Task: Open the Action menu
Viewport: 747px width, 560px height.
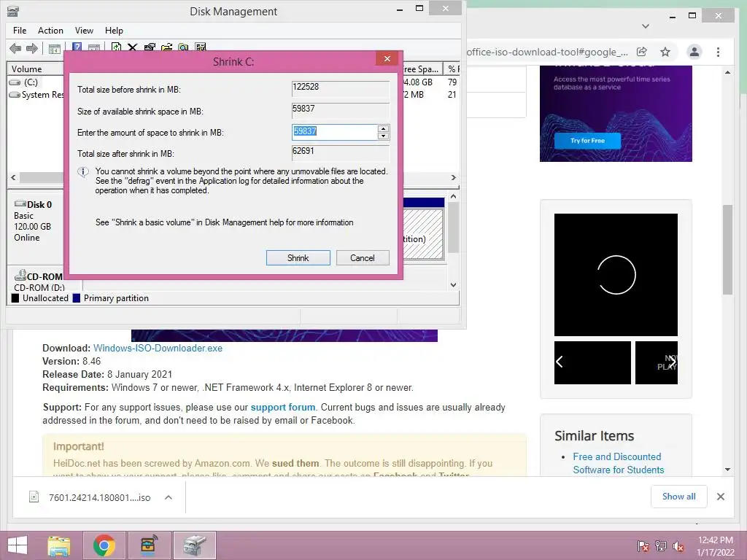Action: pyautogui.click(x=50, y=31)
